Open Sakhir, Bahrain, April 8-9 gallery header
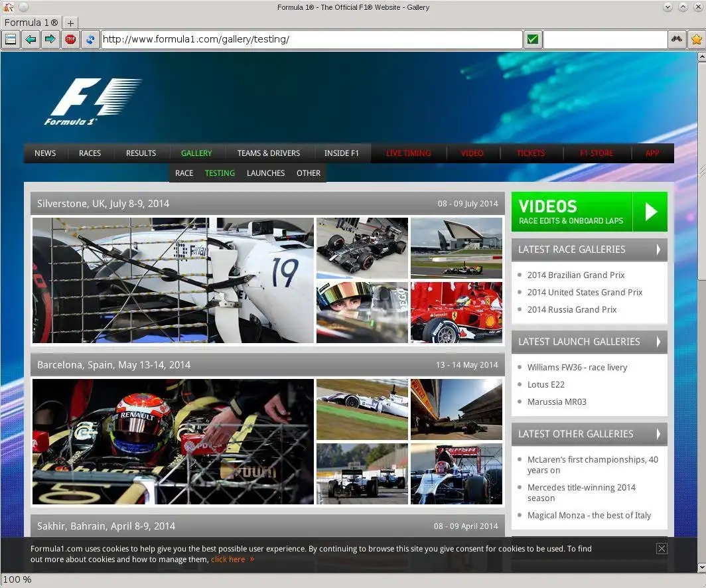 tap(267, 526)
